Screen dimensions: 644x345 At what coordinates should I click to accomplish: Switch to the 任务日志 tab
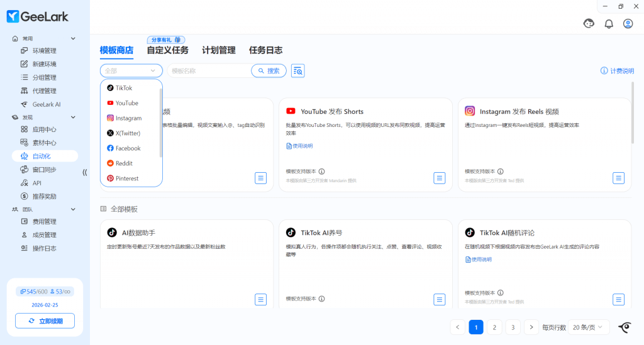[x=265, y=50]
